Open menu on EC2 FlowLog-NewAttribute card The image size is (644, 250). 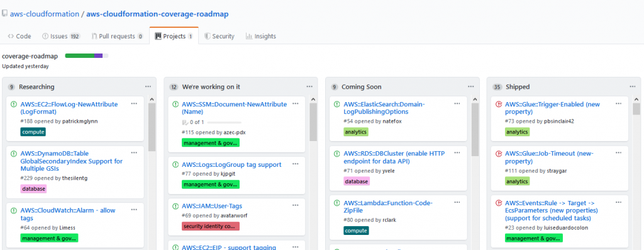click(135, 104)
